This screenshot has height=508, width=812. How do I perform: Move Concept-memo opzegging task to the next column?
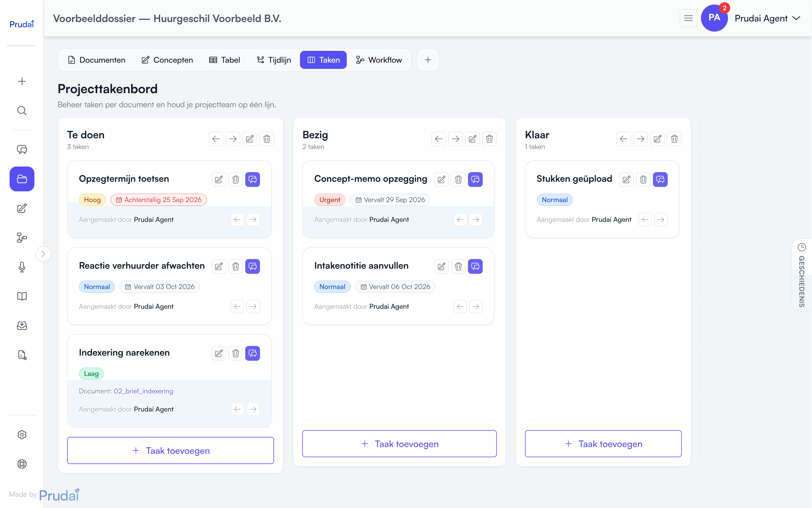tap(476, 220)
